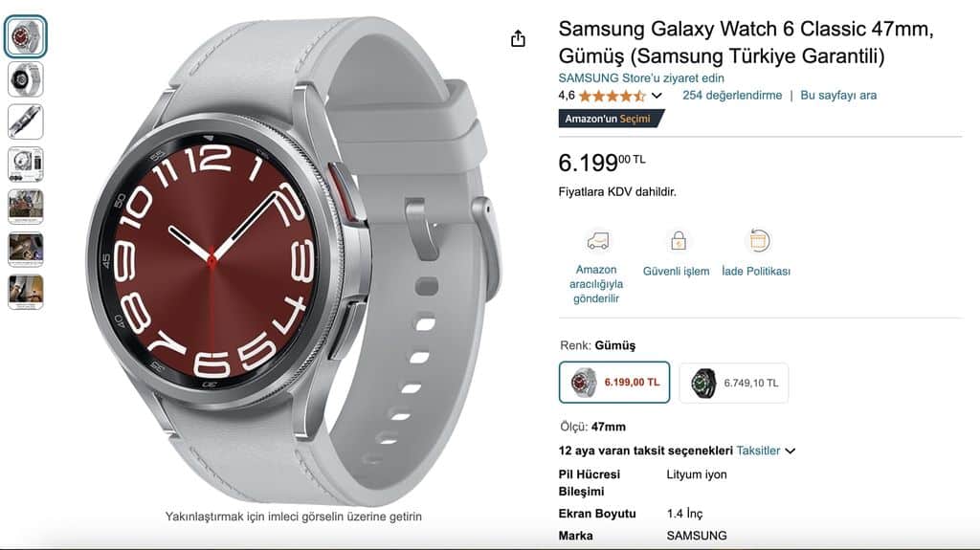Click the star rating icons
The image size is (980, 550).
coord(612,96)
